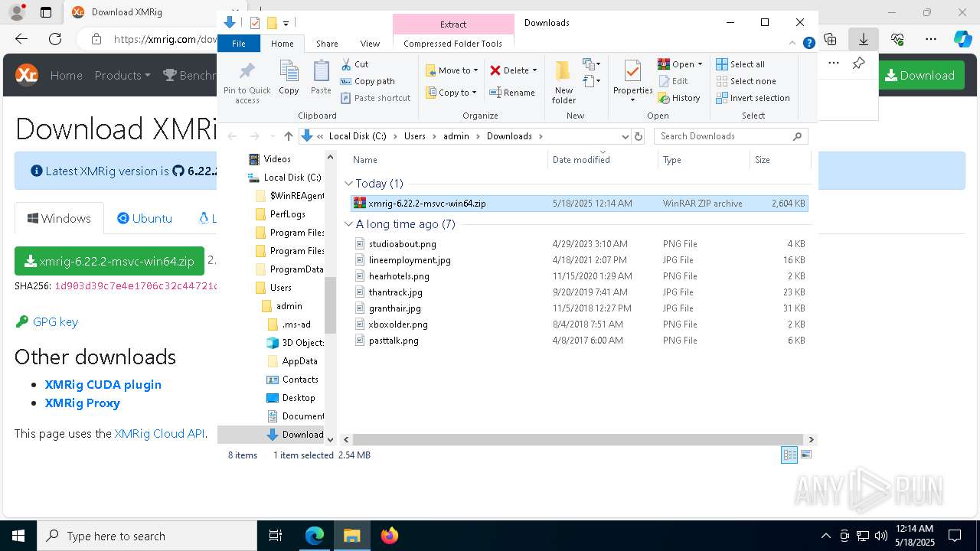Click the Up one level arrow in Explorer
980x551 pixels.
pos(288,136)
